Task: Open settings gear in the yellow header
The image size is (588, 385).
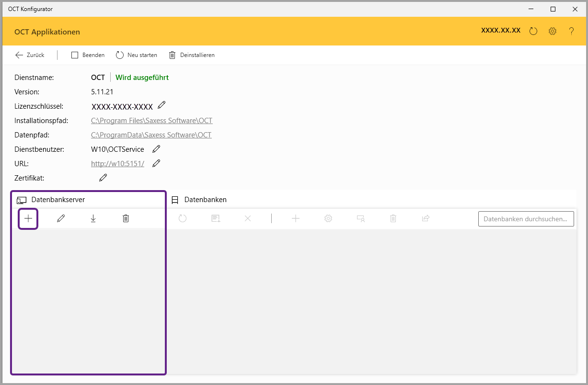Action: [553, 31]
